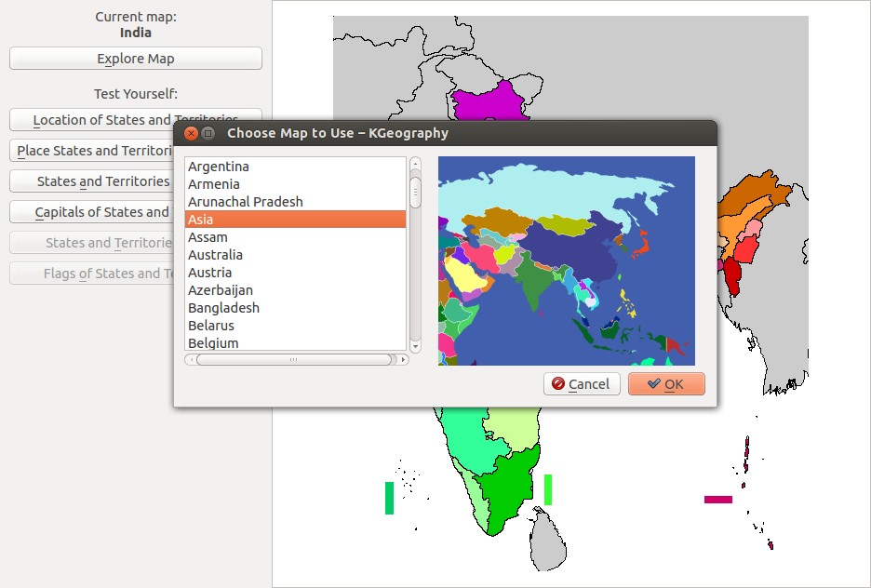The width and height of the screenshot is (871, 588).
Task: Open States and Territories by capital test
Action: tap(91, 181)
